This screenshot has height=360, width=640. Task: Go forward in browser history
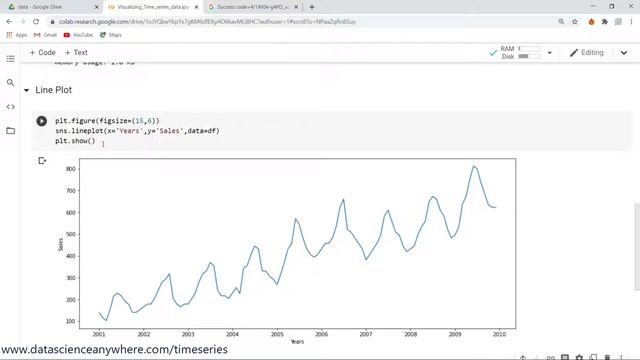coord(22,22)
